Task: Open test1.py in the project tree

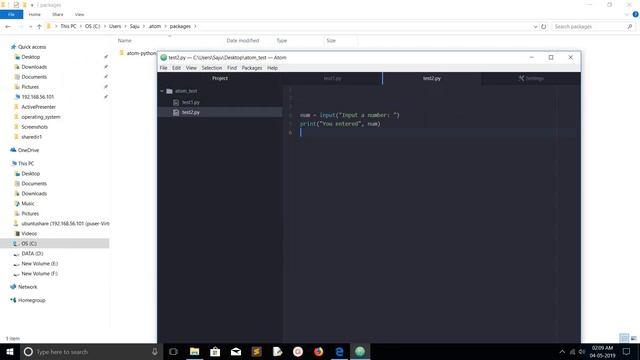Action: [x=191, y=102]
